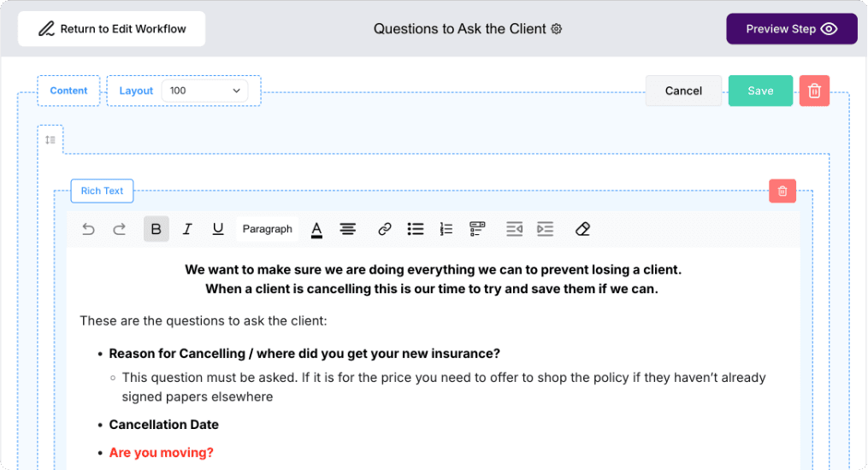868x470 pixels.
Task: Toggle bold formatting off
Action: [x=156, y=229]
